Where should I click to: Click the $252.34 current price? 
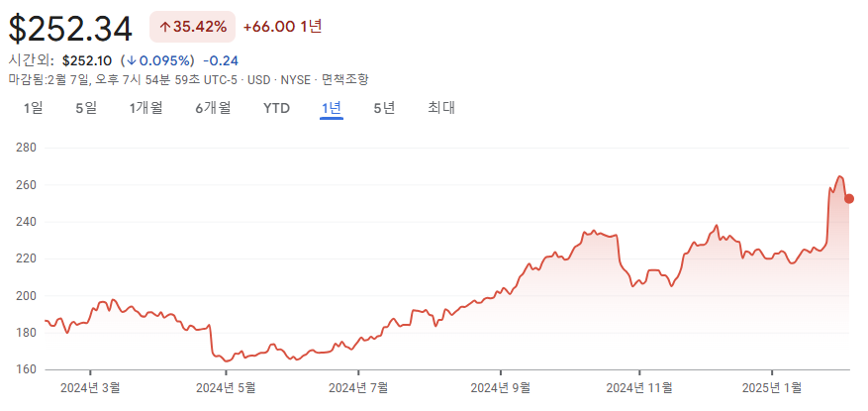pyautogui.click(x=70, y=29)
